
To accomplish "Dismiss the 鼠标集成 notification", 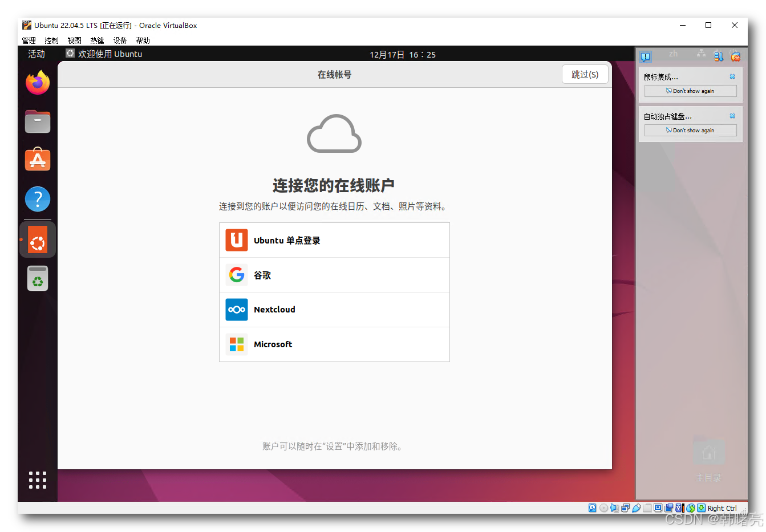I will [x=732, y=76].
